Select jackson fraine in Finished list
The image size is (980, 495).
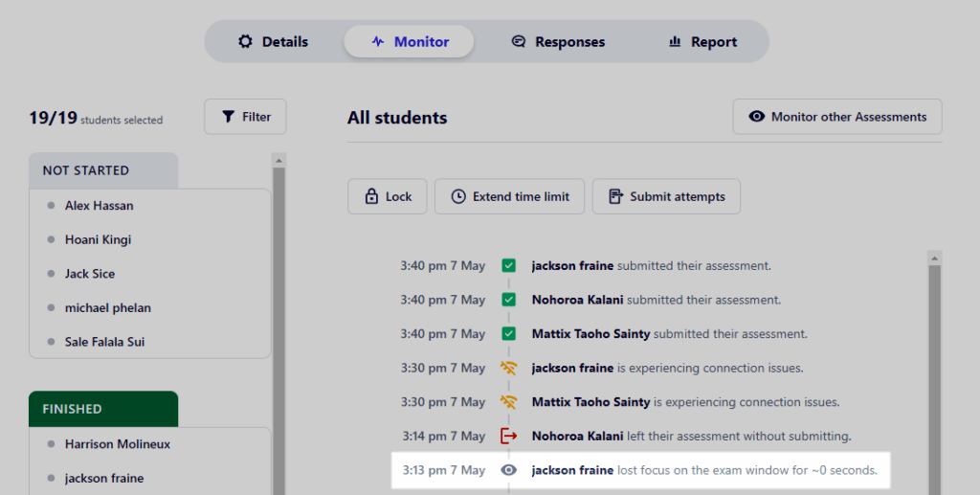pos(104,478)
